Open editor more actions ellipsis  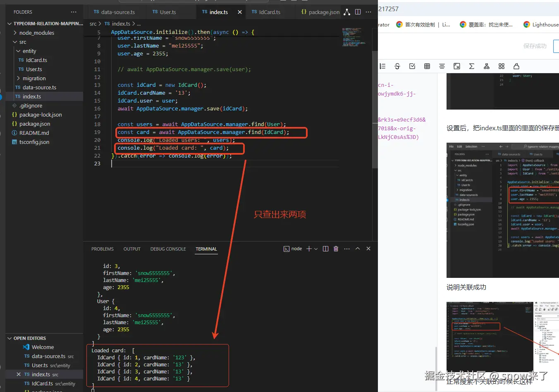tap(368, 12)
